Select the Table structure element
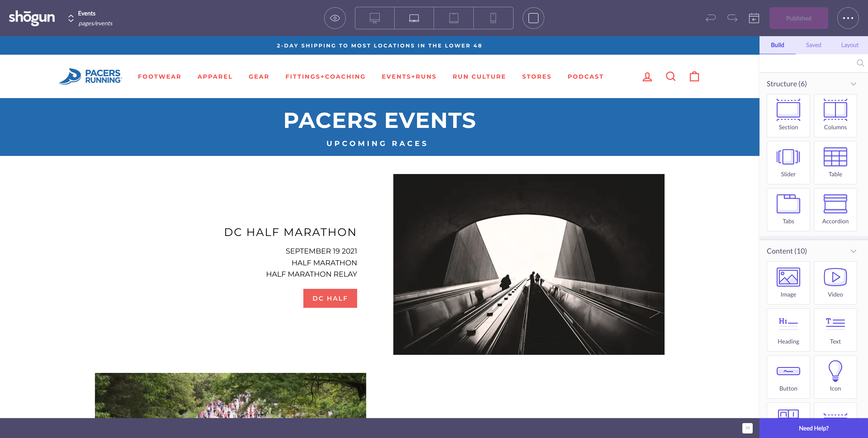The image size is (868, 438). [x=835, y=163]
